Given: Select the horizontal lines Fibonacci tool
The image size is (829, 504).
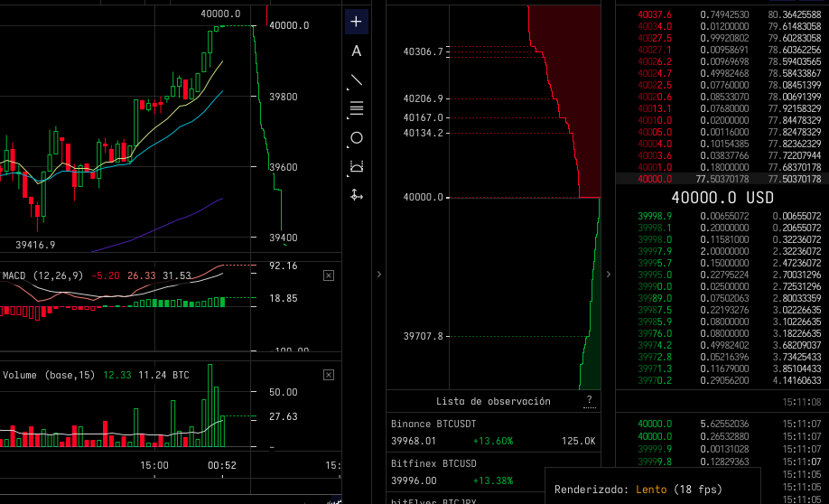Looking at the screenshot, I should click(357, 108).
